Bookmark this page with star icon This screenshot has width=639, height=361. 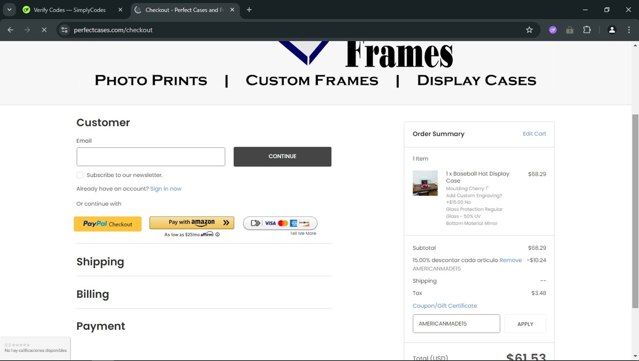[x=529, y=30]
